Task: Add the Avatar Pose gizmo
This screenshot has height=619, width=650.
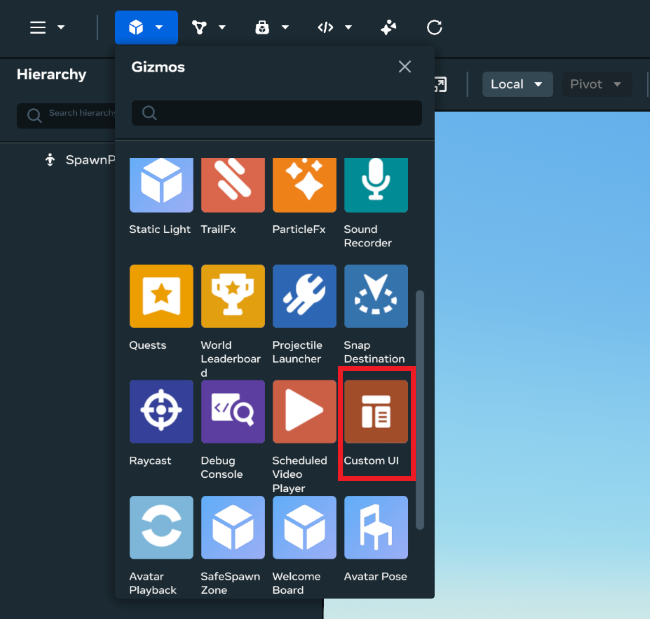Action: click(x=376, y=528)
